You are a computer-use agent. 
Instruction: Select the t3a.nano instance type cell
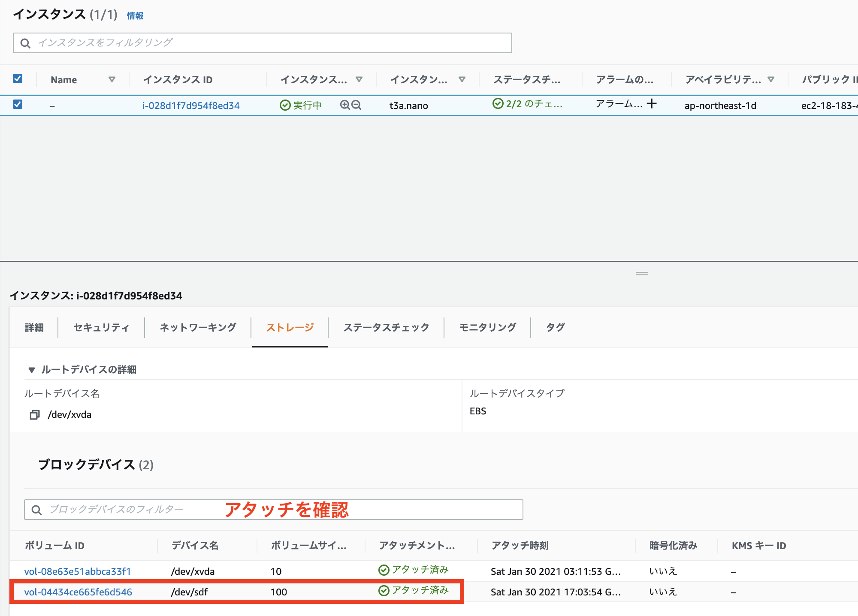[409, 106]
